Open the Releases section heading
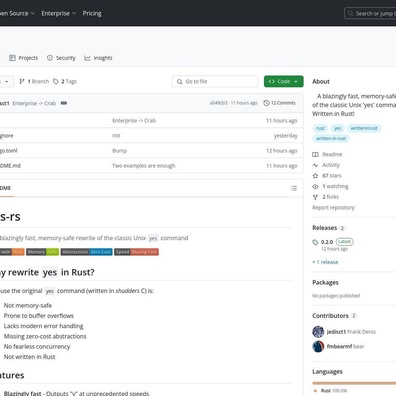The height and width of the screenshot is (396, 396). coord(324,228)
